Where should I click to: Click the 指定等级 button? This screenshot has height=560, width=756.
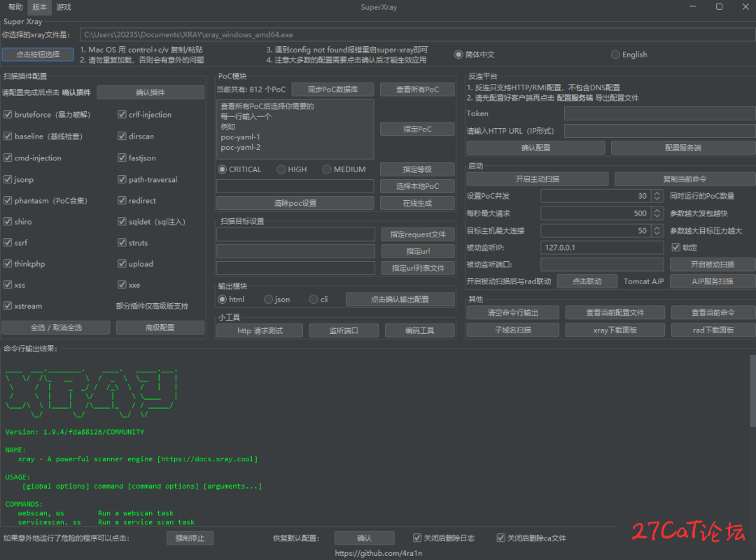[x=417, y=169]
